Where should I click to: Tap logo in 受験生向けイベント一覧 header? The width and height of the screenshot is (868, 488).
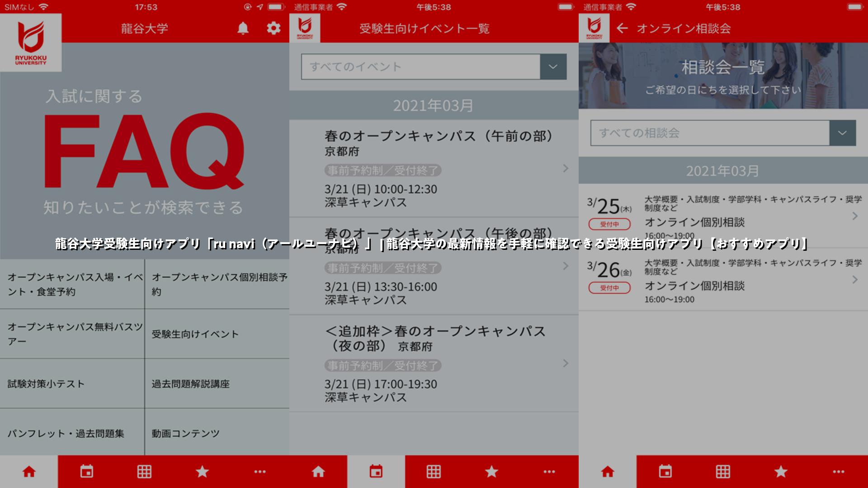305,28
